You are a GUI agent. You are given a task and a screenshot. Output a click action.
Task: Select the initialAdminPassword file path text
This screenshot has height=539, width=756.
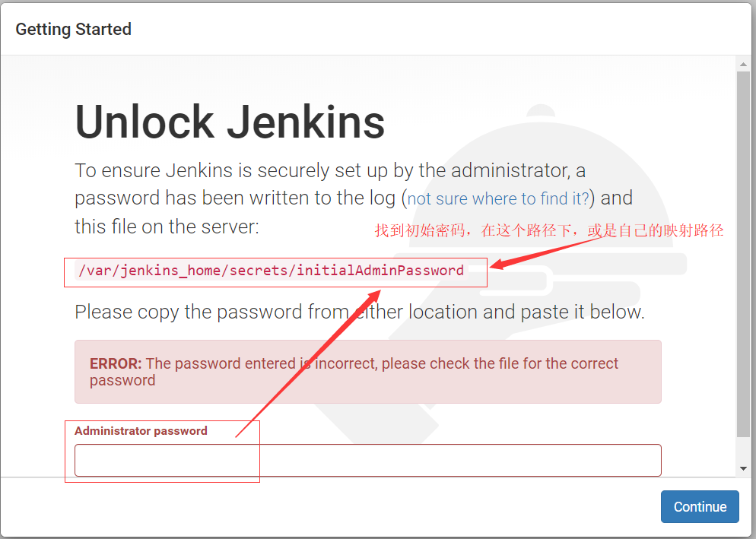268,270
